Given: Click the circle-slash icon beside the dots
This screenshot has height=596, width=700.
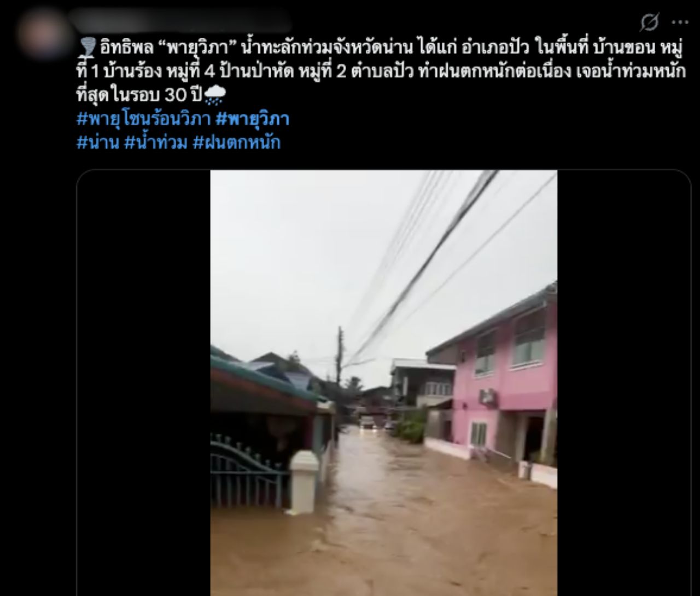Looking at the screenshot, I should (x=649, y=22).
